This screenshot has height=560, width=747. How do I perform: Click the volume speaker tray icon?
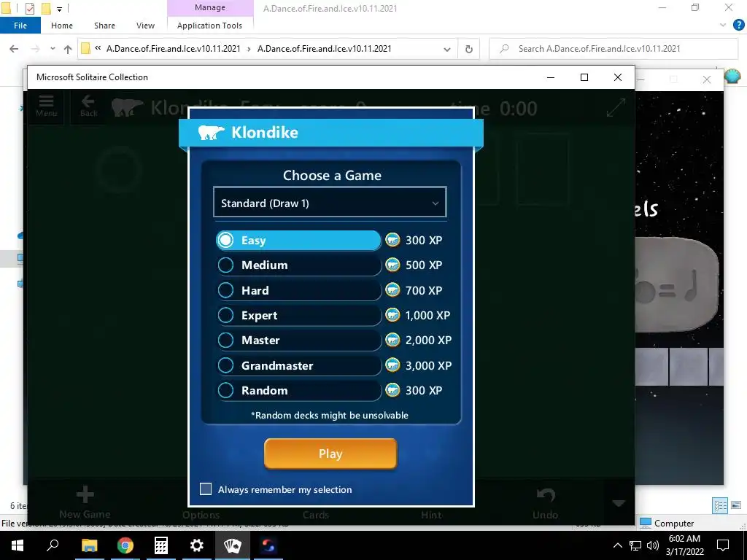point(653,545)
